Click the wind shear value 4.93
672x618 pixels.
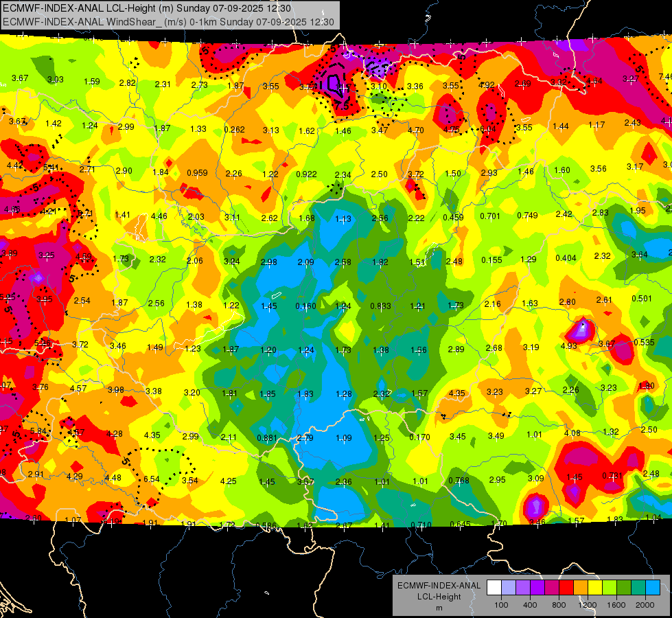click(569, 345)
